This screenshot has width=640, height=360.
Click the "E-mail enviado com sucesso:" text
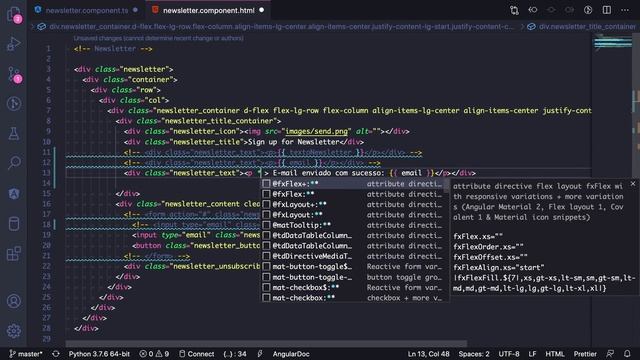coord(329,173)
